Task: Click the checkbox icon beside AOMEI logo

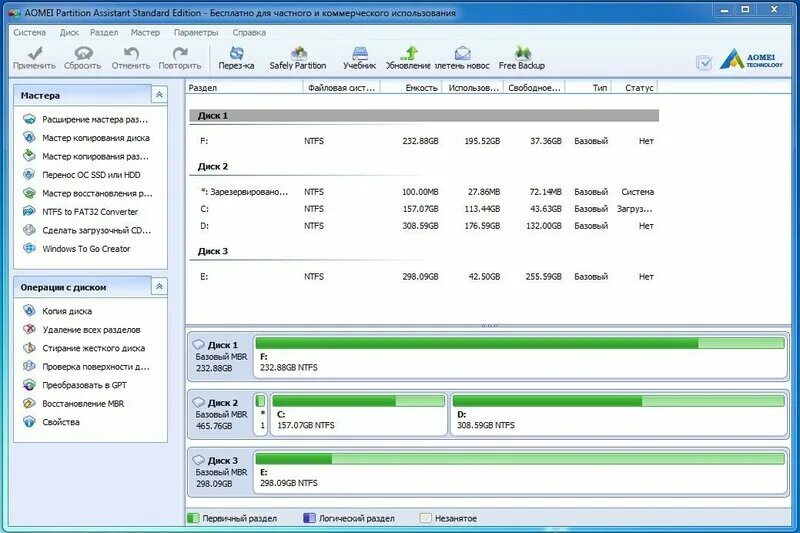Action: coord(704,63)
